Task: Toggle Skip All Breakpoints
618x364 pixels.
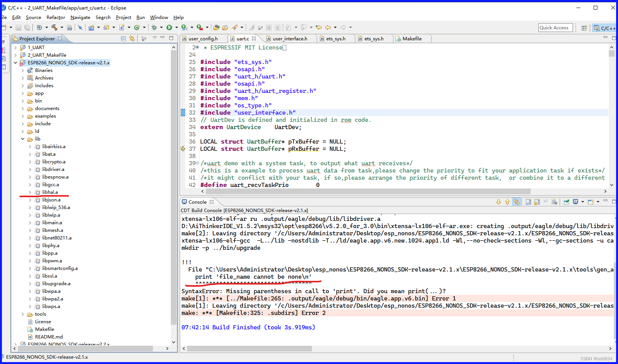Action: click(80, 27)
